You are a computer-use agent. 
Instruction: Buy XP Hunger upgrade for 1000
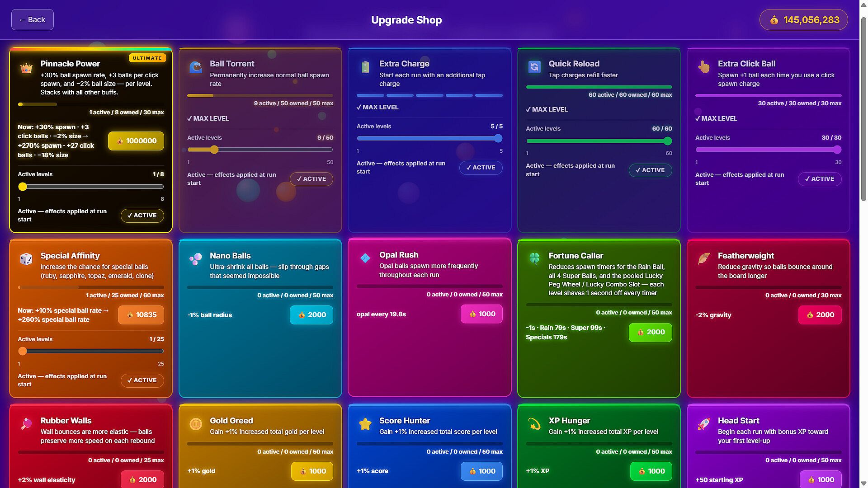coord(651,471)
